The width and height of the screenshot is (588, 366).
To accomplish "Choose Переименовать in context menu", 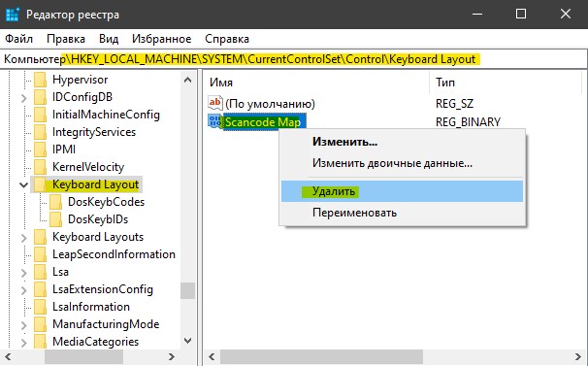I will pyautogui.click(x=402, y=213).
